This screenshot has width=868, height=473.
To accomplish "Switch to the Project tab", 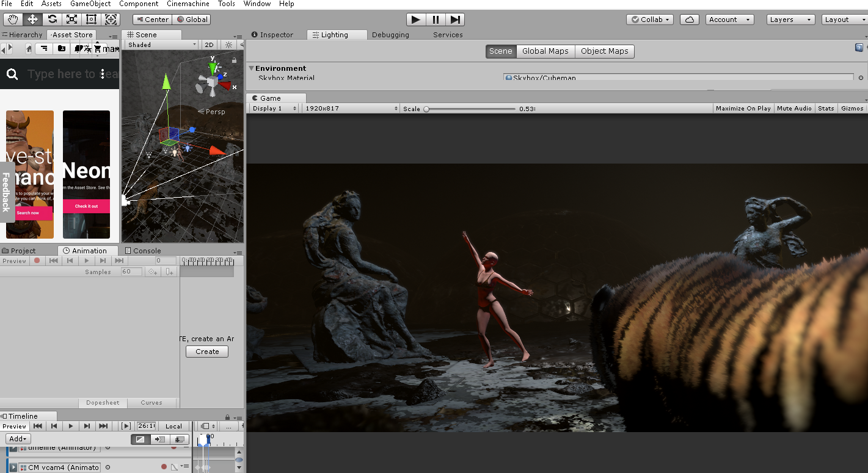I will 20,251.
